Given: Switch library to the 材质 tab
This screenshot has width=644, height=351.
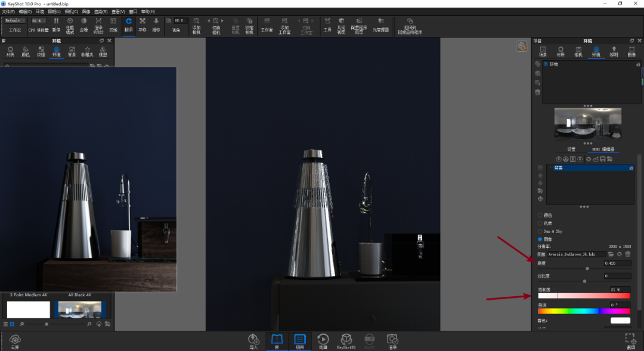Looking at the screenshot, I should coord(10,52).
